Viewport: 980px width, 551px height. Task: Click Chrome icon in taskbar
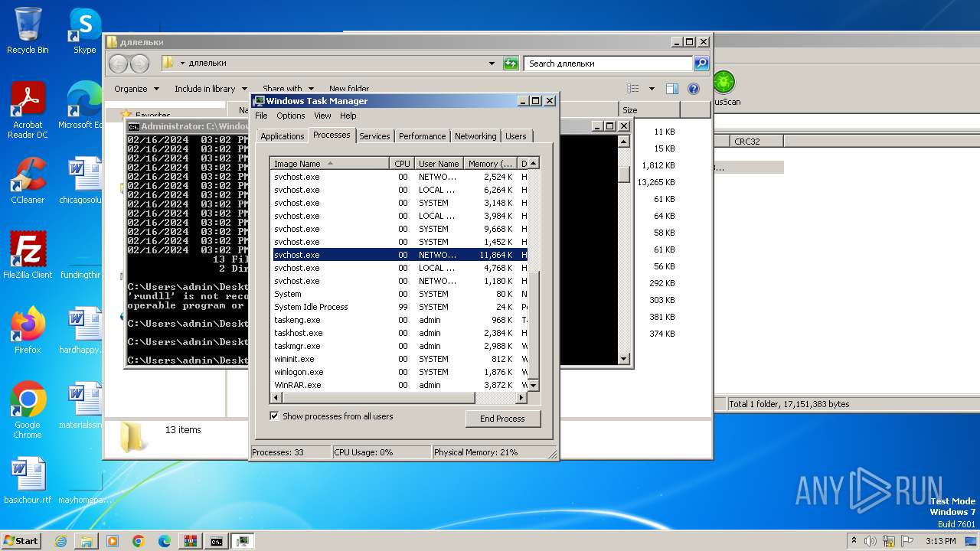[139, 541]
